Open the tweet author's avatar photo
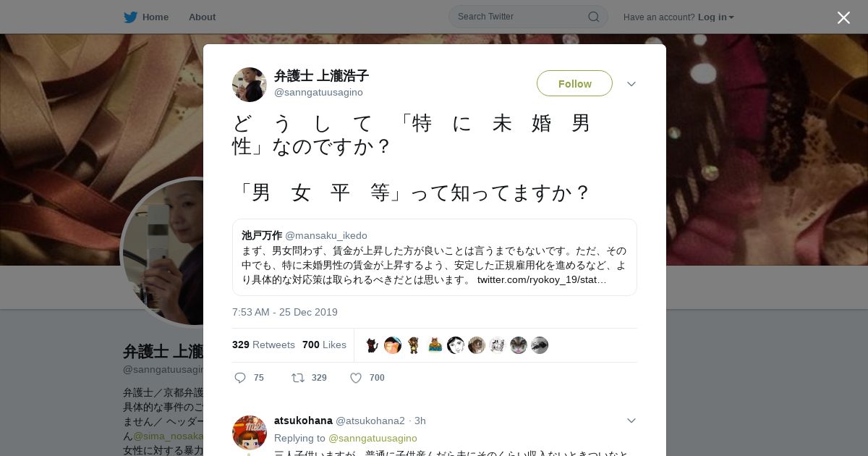Image resolution: width=868 pixels, height=456 pixels. click(250, 85)
